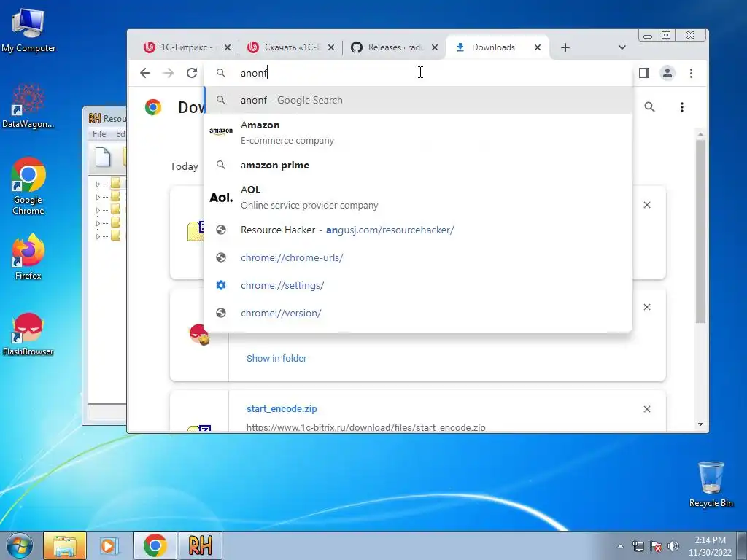Choose the 'anonf - Google Search' suggestion

418,100
